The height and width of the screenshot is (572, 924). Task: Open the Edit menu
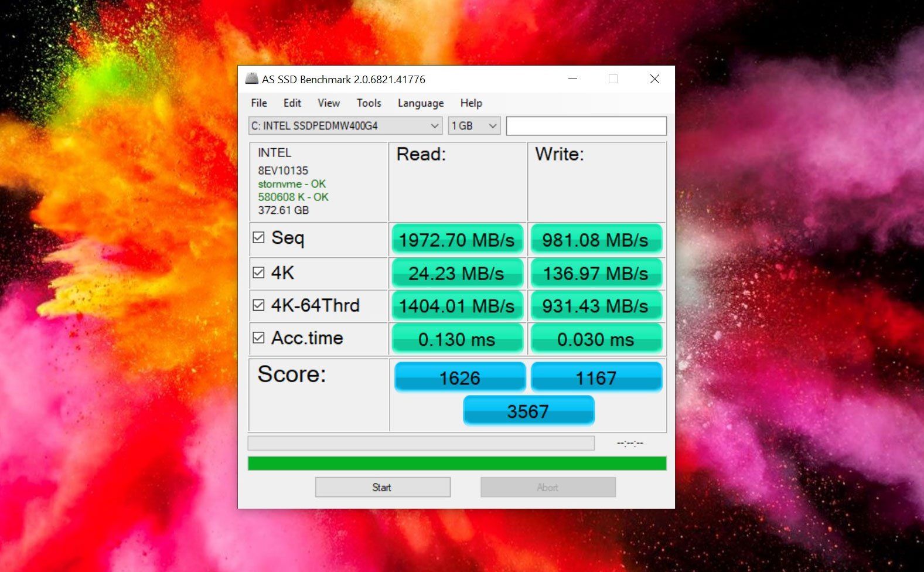(x=292, y=103)
